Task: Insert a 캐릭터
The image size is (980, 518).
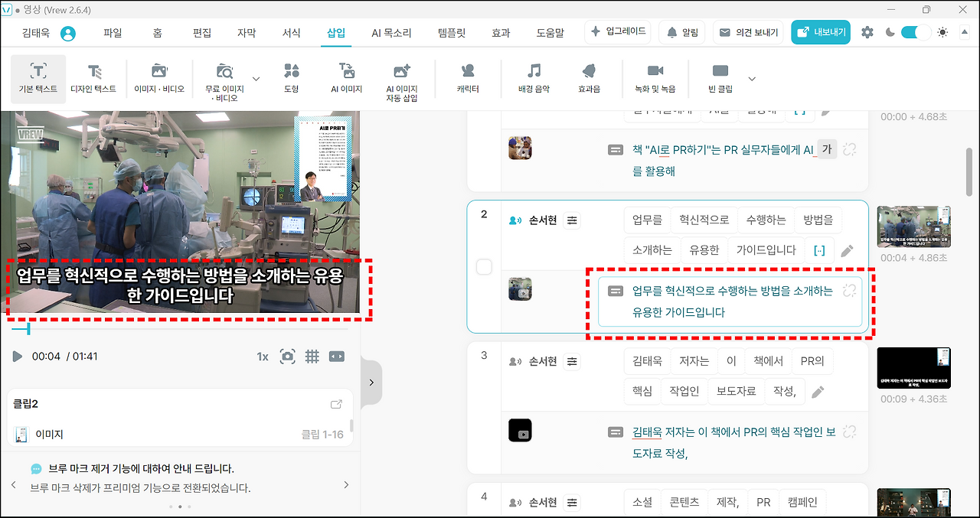Action: coord(468,79)
